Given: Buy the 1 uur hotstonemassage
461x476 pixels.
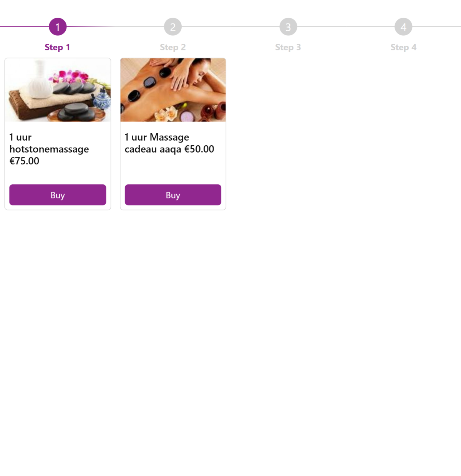Looking at the screenshot, I should coord(58,195).
